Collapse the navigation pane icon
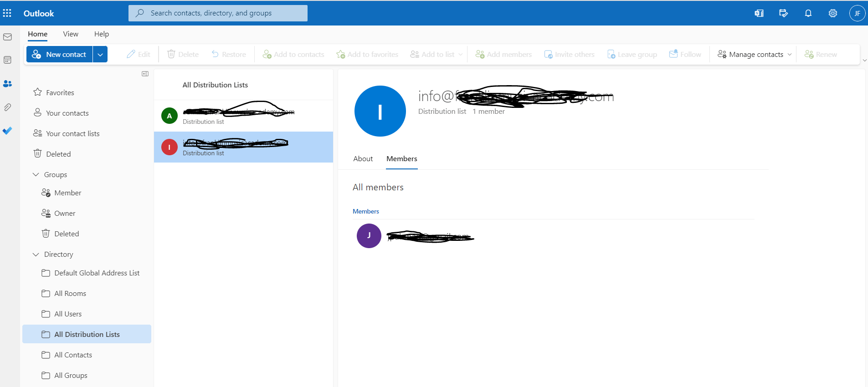The width and height of the screenshot is (868, 387). [x=145, y=74]
